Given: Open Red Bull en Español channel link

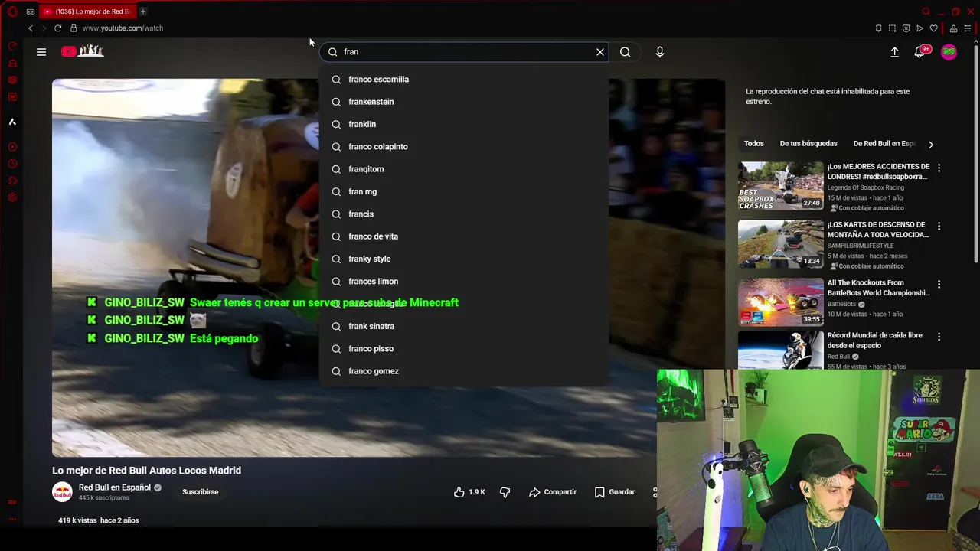Looking at the screenshot, I should [115, 487].
